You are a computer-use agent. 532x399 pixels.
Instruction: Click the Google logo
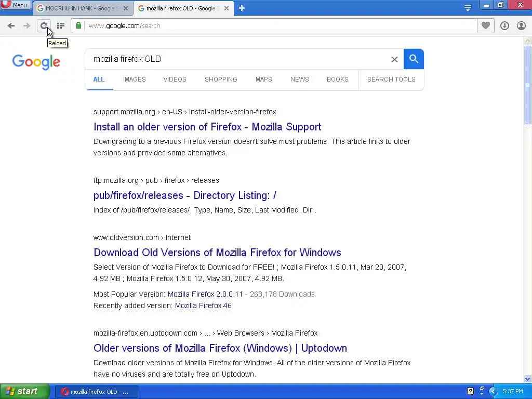coord(36,62)
